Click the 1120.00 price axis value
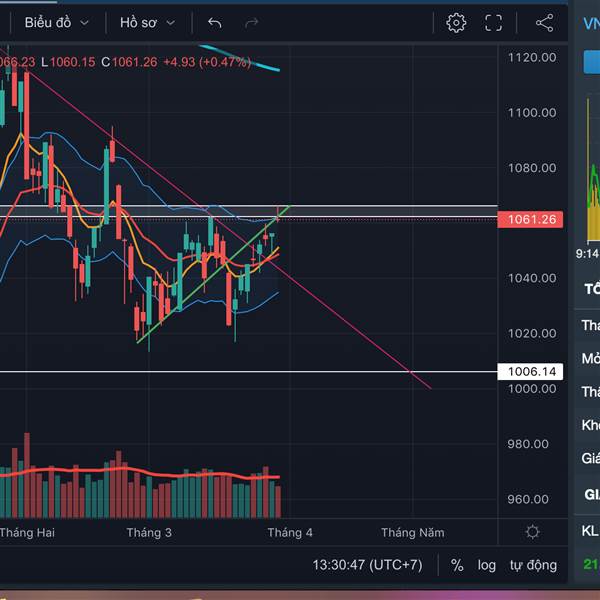 (532, 57)
